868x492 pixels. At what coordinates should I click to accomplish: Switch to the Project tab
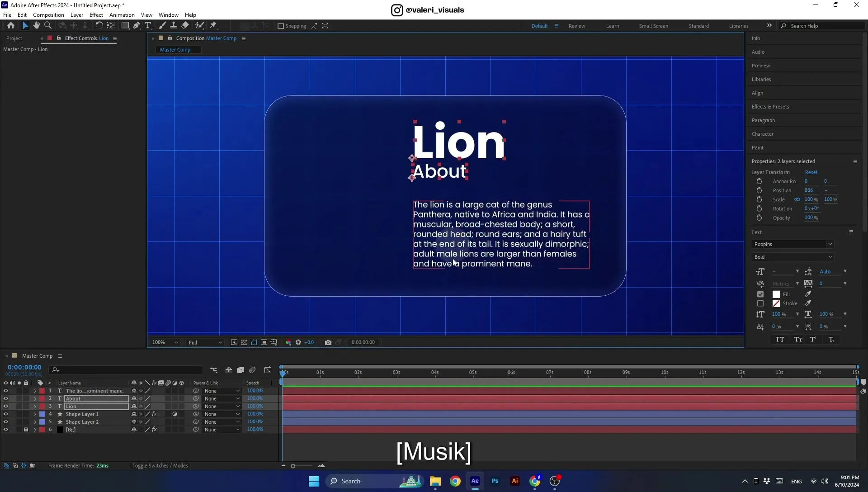click(x=14, y=38)
